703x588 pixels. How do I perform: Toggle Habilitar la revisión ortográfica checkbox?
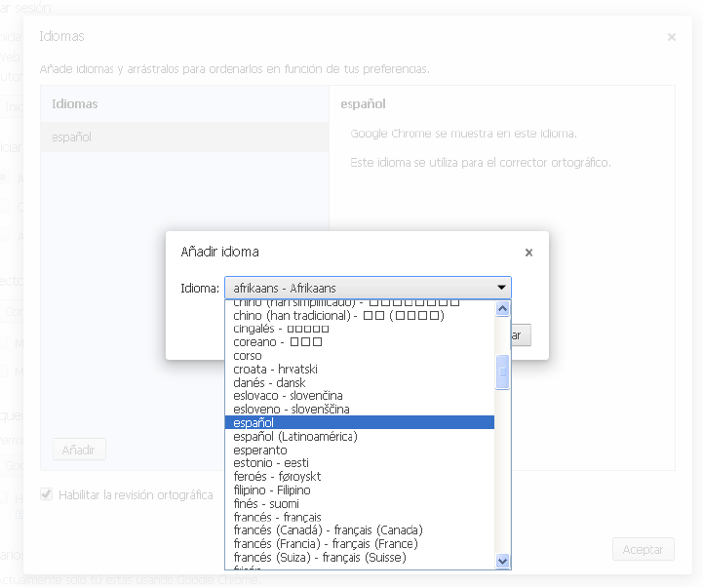(x=46, y=494)
